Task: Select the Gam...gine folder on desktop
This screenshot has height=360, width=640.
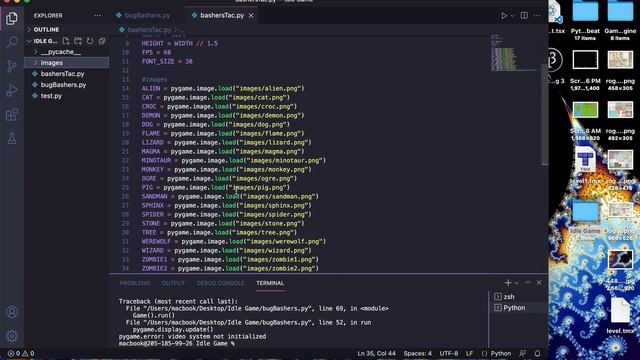Action: click(620, 20)
